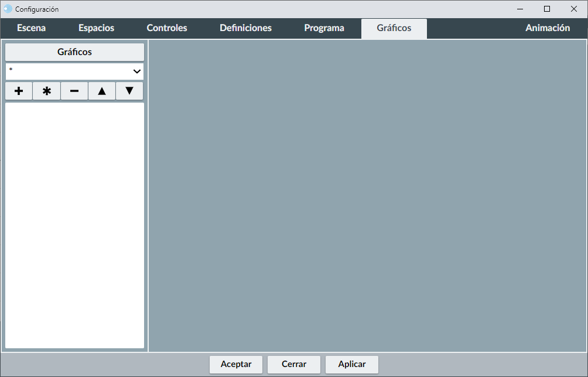Open the Animación tab
The width and height of the screenshot is (588, 377).
(548, 28)
